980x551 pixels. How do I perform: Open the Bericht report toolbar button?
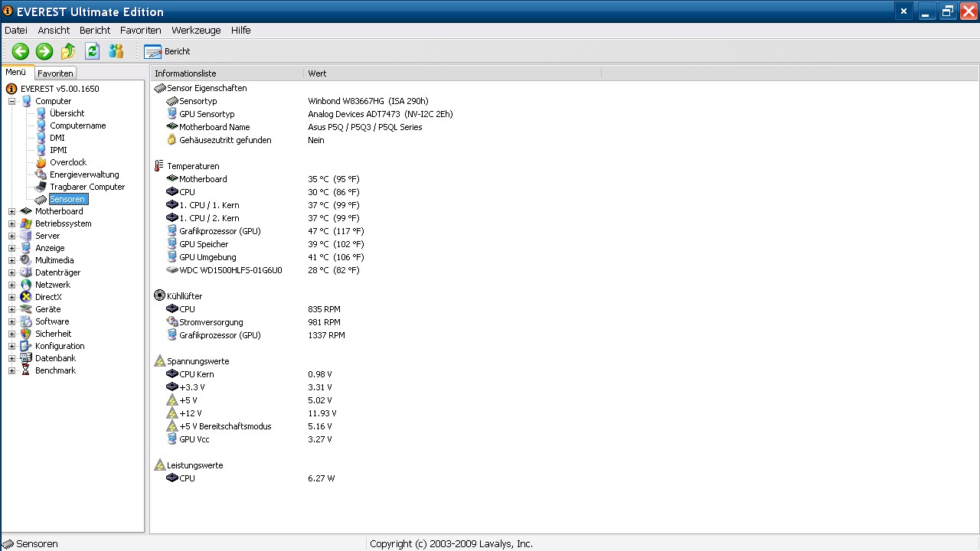coord(167,51)
